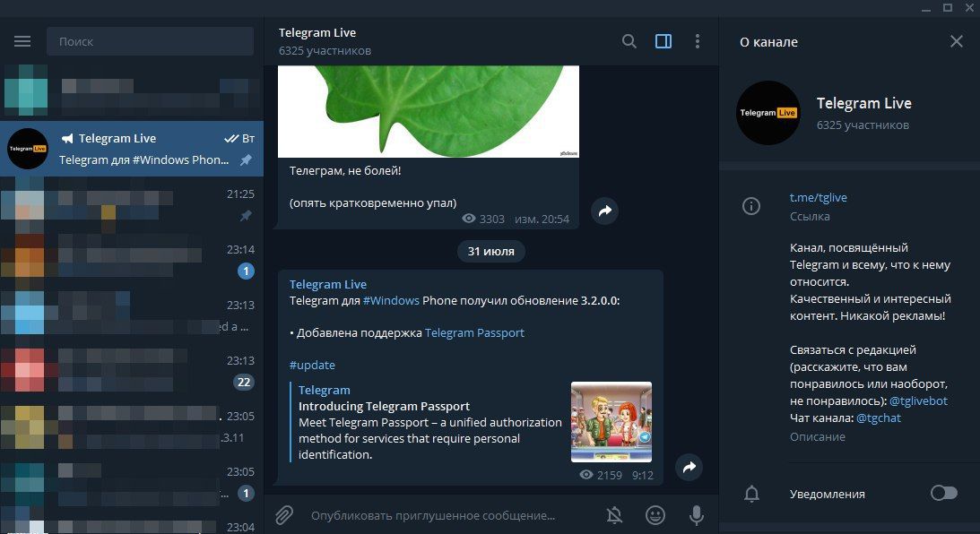Click the 'Telegram Passport' link in post
The width and height of the screenshot is (980, 534).
(474, 333)
